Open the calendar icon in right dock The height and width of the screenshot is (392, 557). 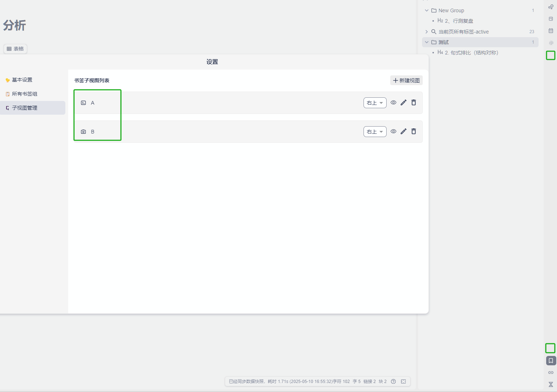(x=551, y=31)
